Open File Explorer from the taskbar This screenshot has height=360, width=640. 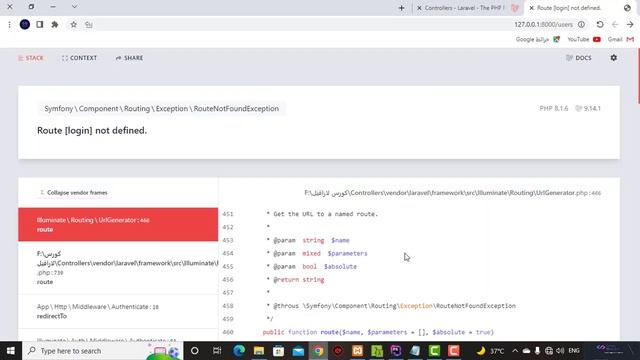[x=259, y=351]
